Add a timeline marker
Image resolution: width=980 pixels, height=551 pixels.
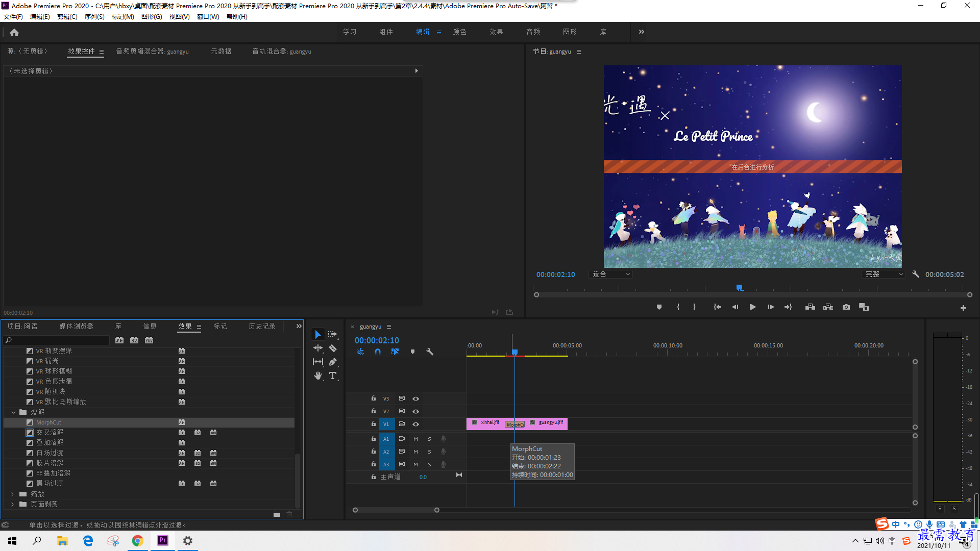pos(412,352)
